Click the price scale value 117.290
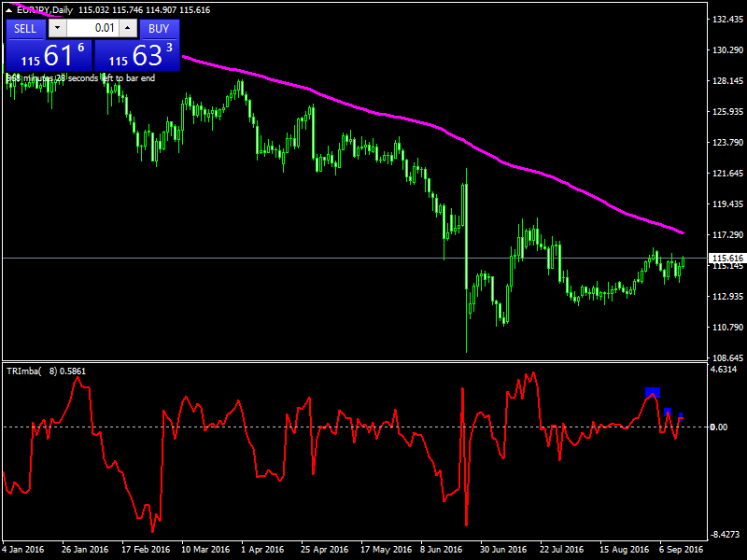747x560 pixels. coord(727,235)
